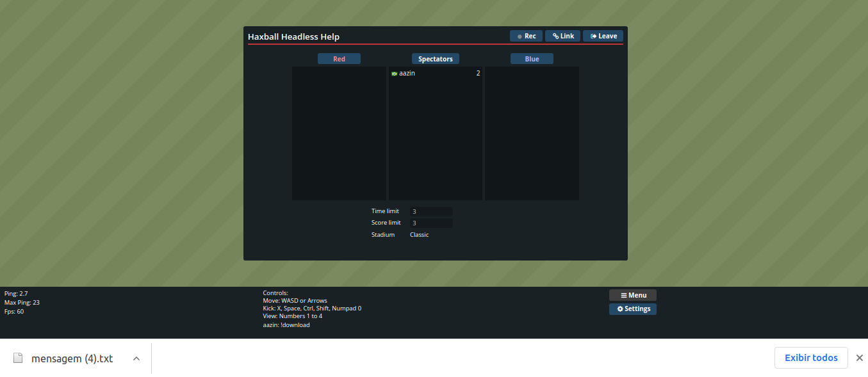Show all downloads via Exibir todos
Screen dimensions: 868x377
(x=811, y=358)
